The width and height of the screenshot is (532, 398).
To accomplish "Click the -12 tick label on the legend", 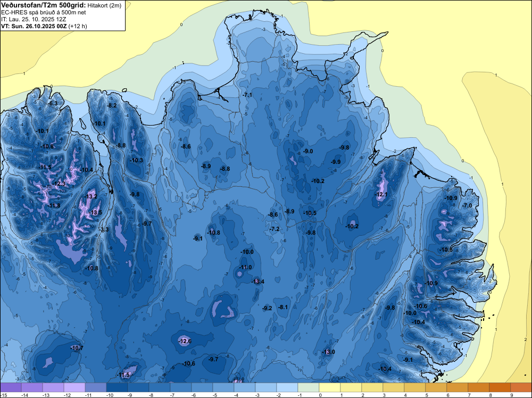I will (67, 395).
